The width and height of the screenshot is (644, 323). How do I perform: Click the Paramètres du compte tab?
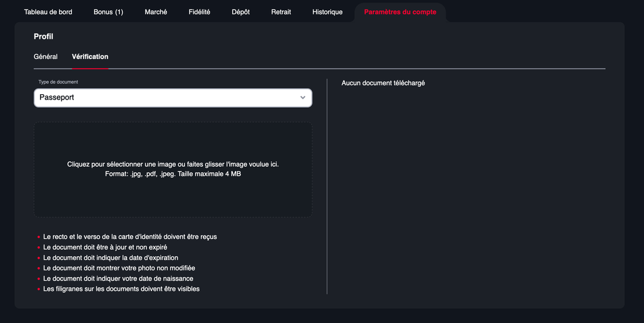400,12
